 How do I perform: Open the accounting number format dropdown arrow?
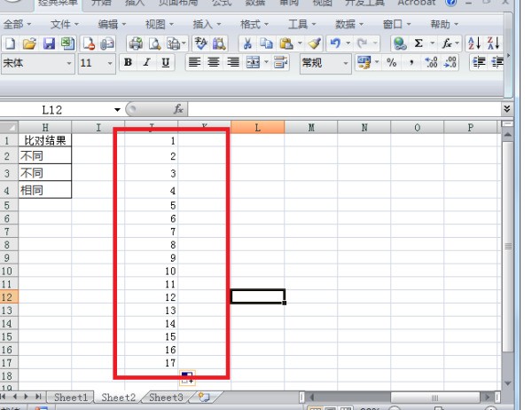point(377,62)
